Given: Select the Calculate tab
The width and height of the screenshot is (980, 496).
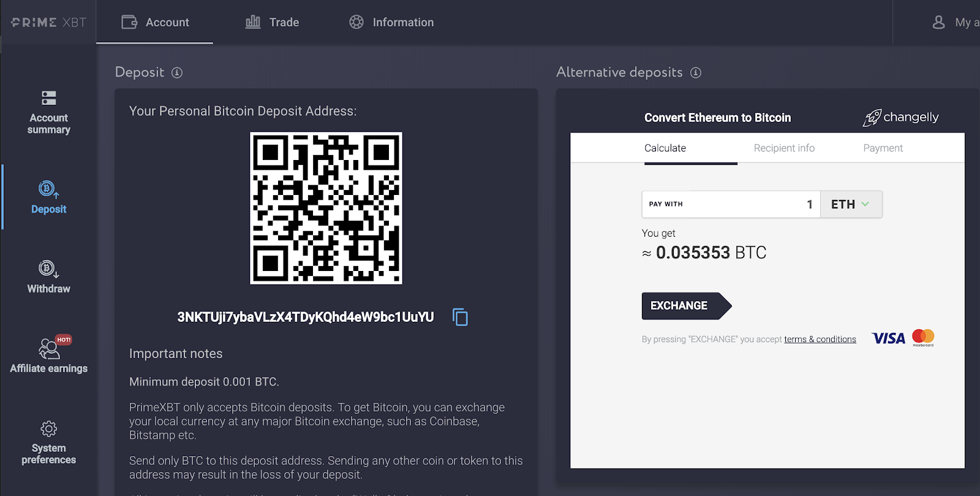Looking at the screenshot, I should pos(665,148).
